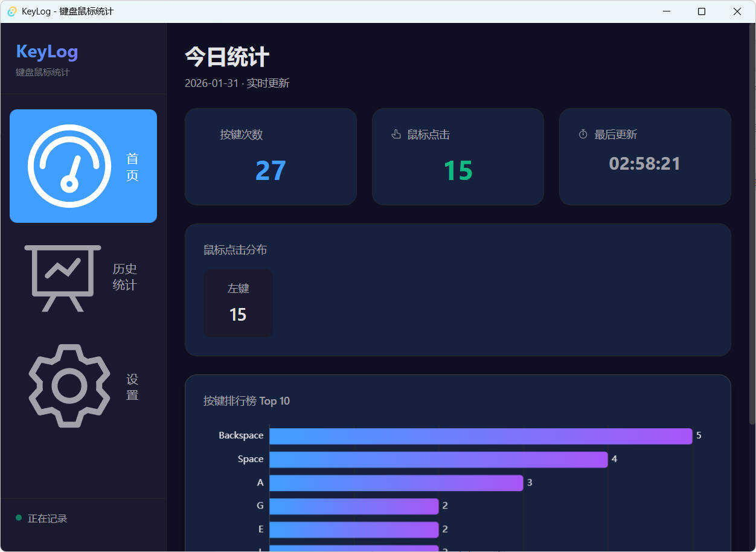Click the 按键次数 count of 27

(x=271, y=170)
